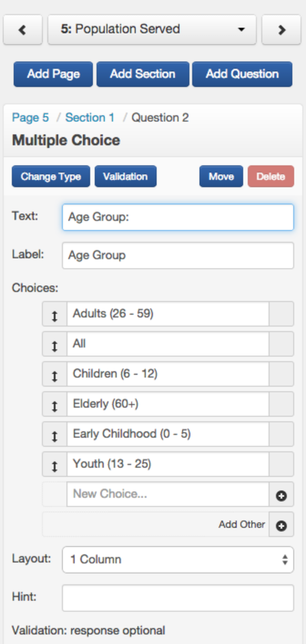
Task: Go to previous page with left arrow
Action: click(22, 30)
